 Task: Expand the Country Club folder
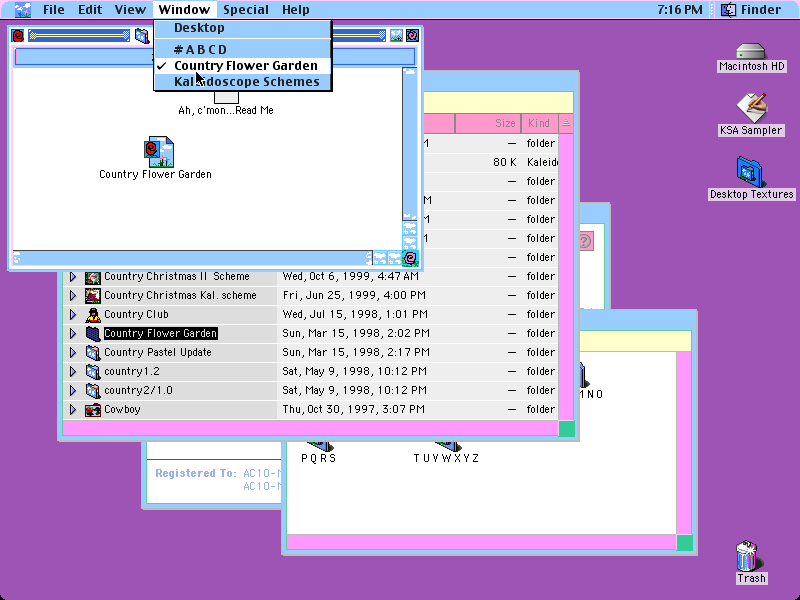(x=73, y=314)
